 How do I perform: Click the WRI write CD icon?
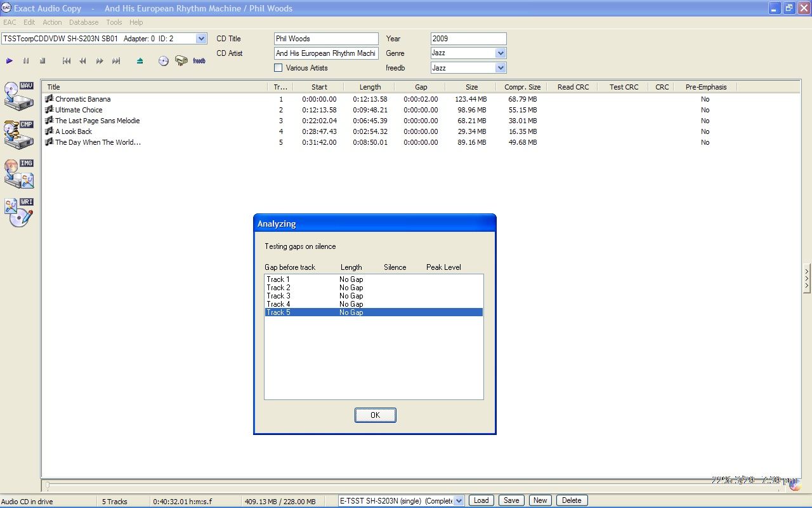click(x=19, y=213)
